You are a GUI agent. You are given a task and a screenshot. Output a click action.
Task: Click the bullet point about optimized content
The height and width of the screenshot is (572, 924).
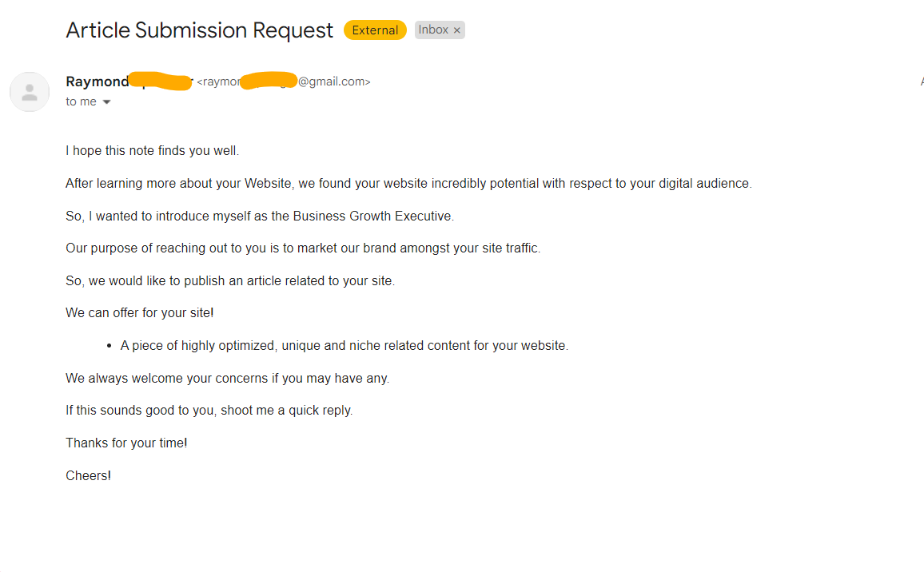pos(345,346)
